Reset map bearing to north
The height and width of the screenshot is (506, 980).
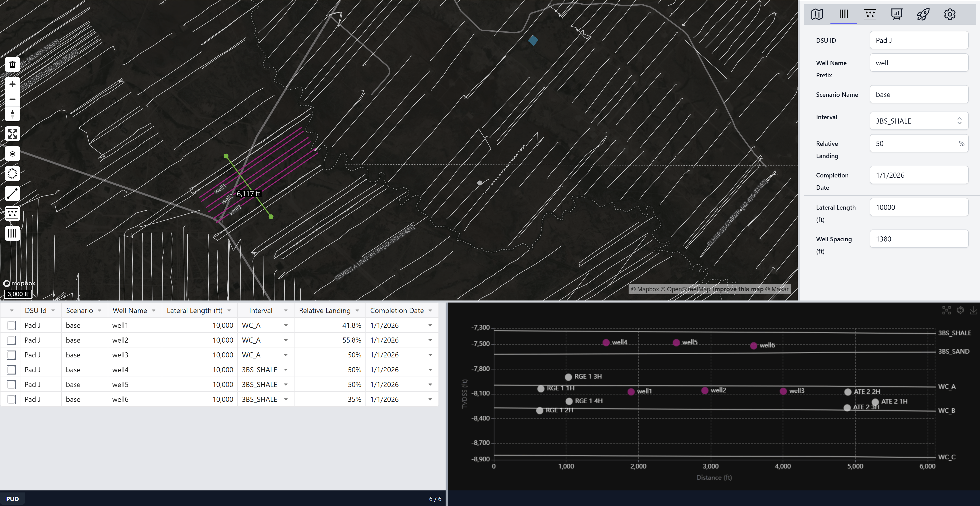click(12, 114)
